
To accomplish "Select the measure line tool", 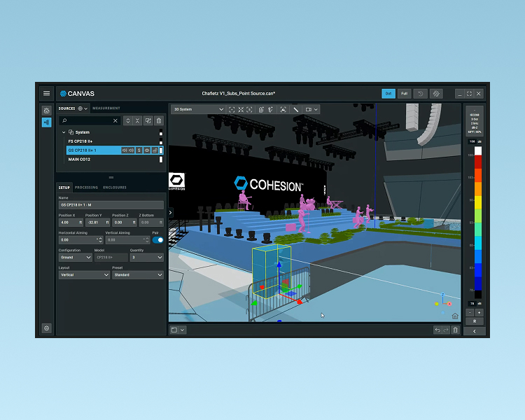I will click(x=295, y=109).
